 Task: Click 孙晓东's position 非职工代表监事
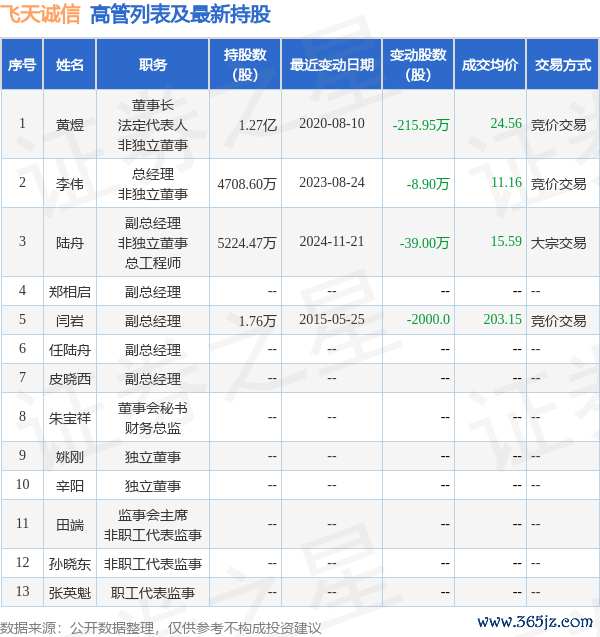153,564
